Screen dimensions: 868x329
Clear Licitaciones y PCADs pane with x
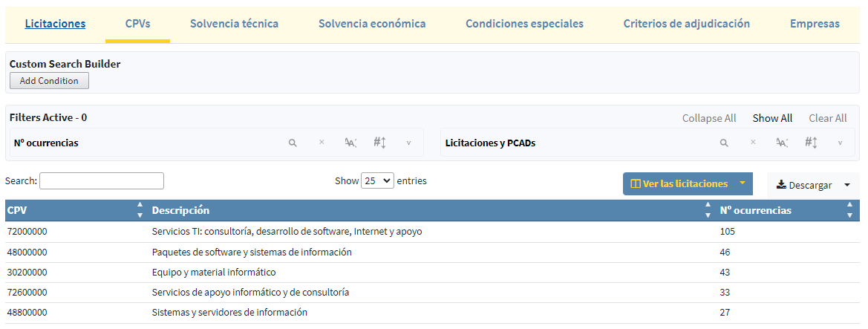pyautogui.click(x=753, y=143)
